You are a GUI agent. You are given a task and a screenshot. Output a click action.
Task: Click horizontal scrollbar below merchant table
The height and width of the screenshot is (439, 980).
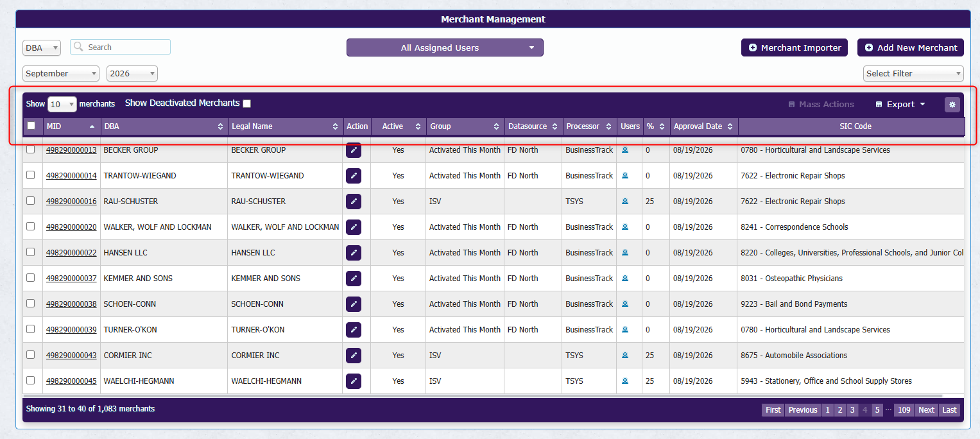click(x=483, y=396)
